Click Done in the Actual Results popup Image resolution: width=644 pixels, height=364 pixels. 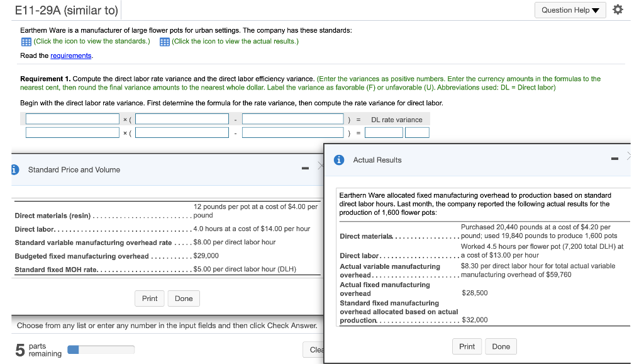(x=501, y=346)
